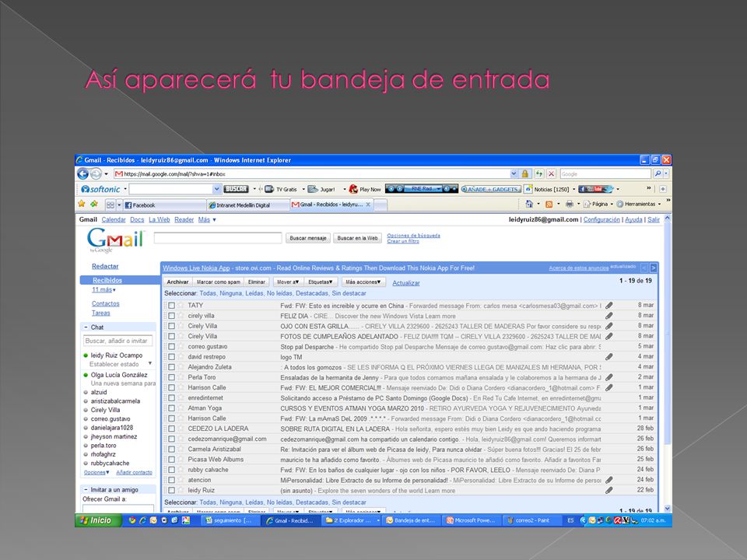
Task: Click the Archivar button
Action: click(177, 282)
